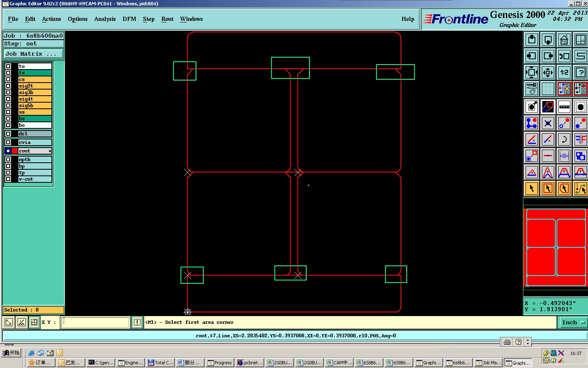The image size is (588, 368).
Task: Open the Analysis menu
Action: click(x=105, y=19)
